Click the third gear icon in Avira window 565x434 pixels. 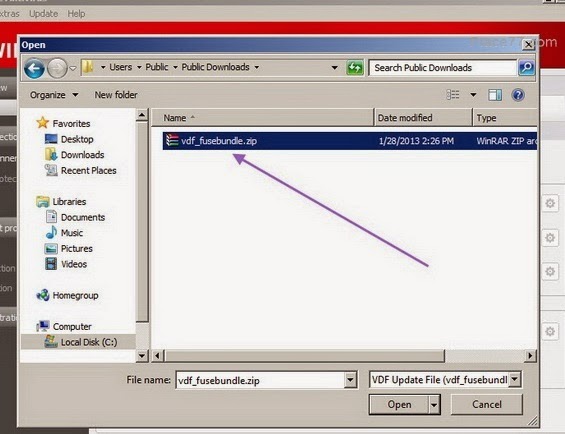[550, 271]
